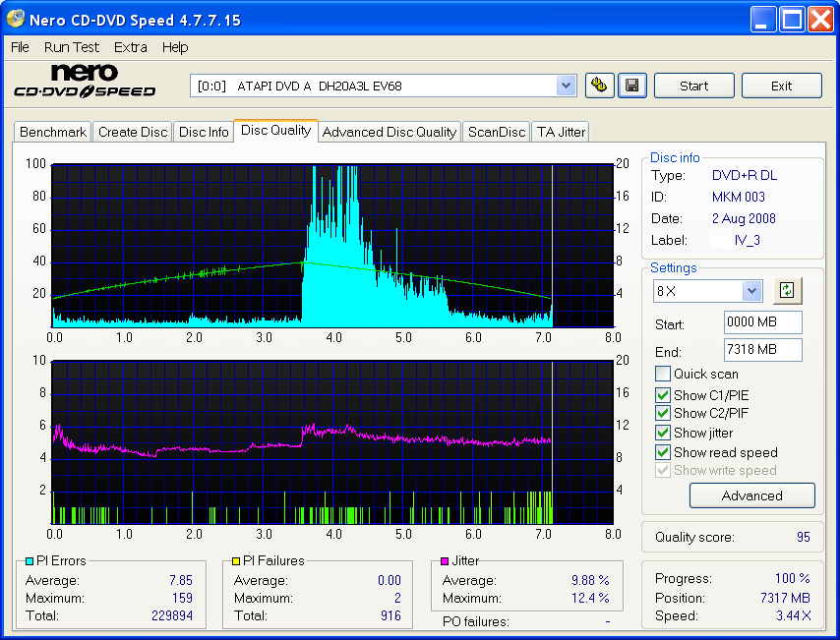Image resolution: width=840 pixels, height=640 pixels.
Task: Uncheck the Show C2/PIF option
Action: [x=663, y=413]
